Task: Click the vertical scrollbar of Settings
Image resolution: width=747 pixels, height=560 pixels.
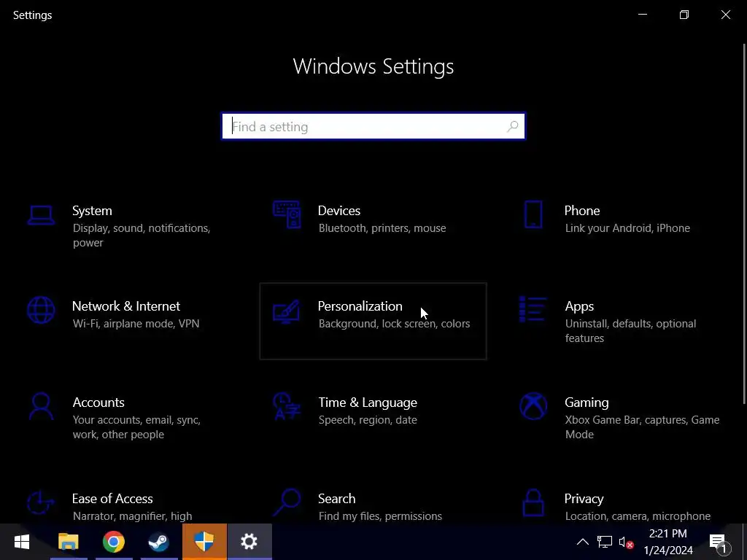Action: [x=744, y=224]
